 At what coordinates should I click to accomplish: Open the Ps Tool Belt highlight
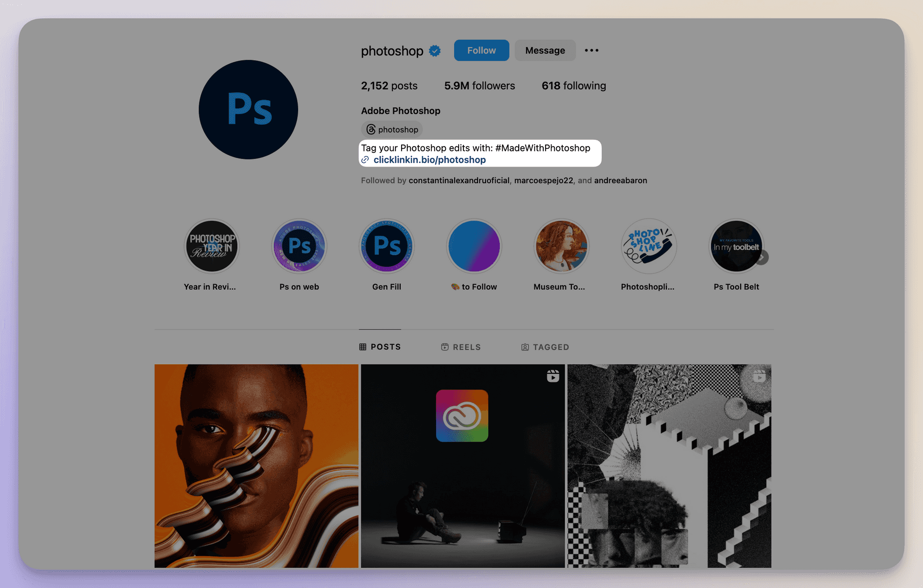[736, 246]
